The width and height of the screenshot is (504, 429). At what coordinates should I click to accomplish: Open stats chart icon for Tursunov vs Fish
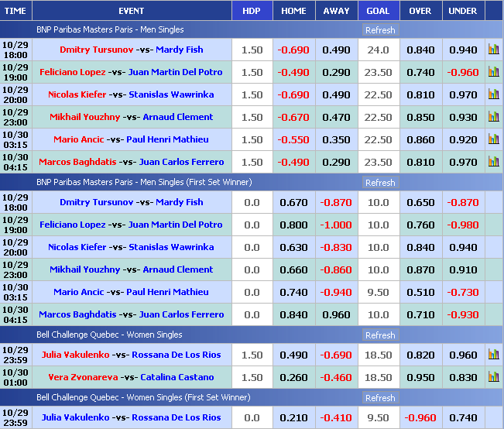click(493, 50)
